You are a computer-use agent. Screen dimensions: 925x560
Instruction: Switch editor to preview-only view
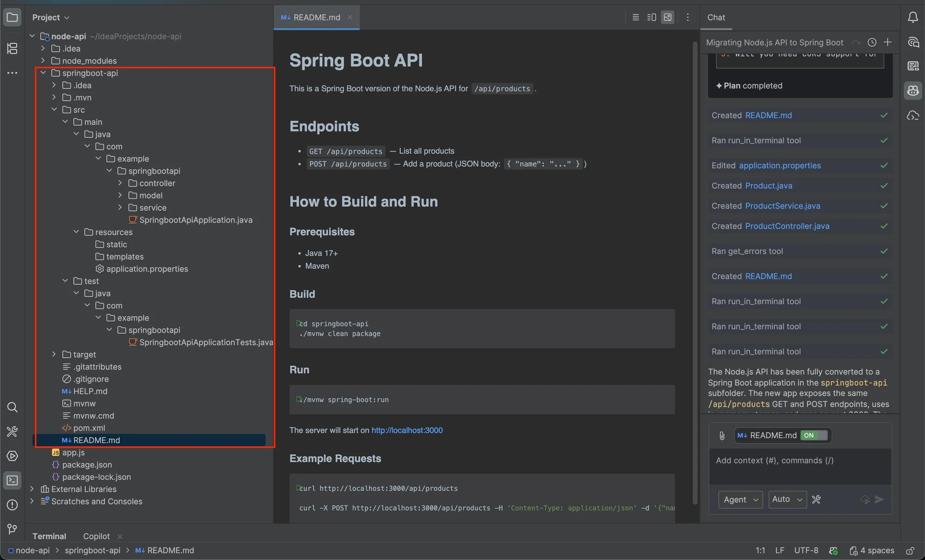pos(667,17)
